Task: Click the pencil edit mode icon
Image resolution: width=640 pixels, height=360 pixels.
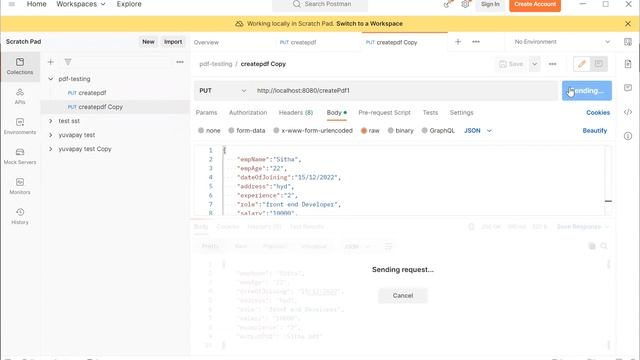Action: (x=582, y=64)
